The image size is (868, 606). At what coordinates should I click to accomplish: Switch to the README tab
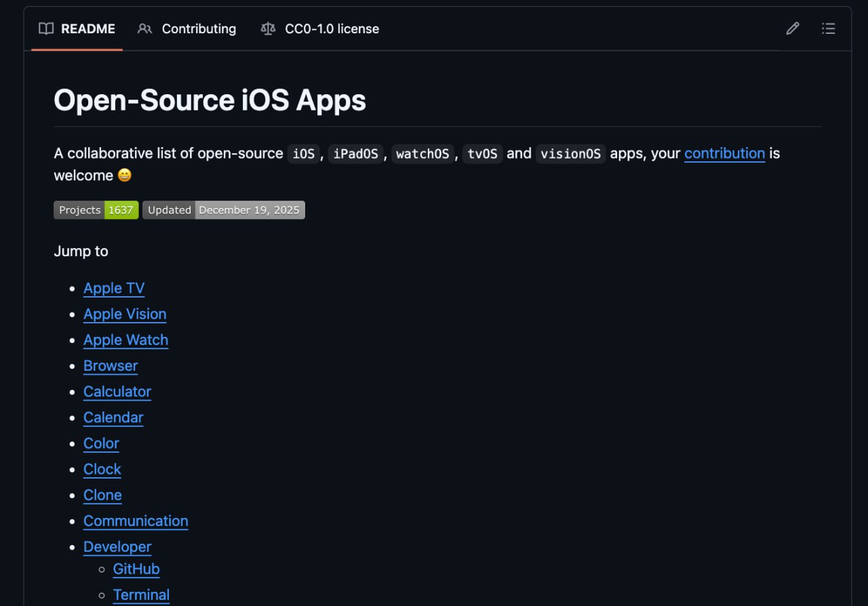click(87, 28)
